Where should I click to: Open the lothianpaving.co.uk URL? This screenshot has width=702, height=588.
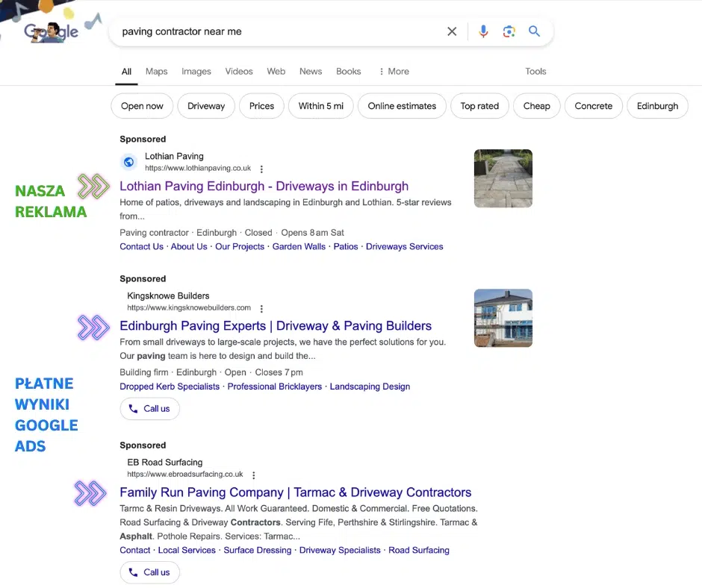click(198, 168)
